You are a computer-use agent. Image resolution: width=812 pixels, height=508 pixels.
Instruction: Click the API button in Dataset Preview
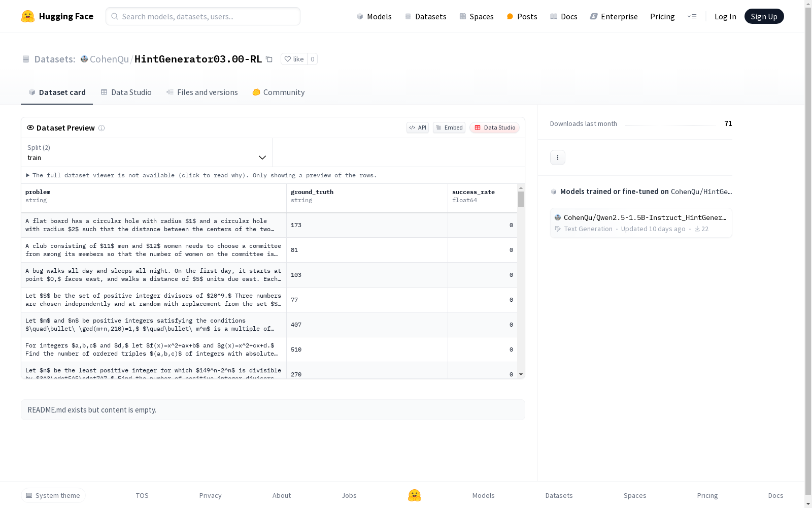(418, 128)
